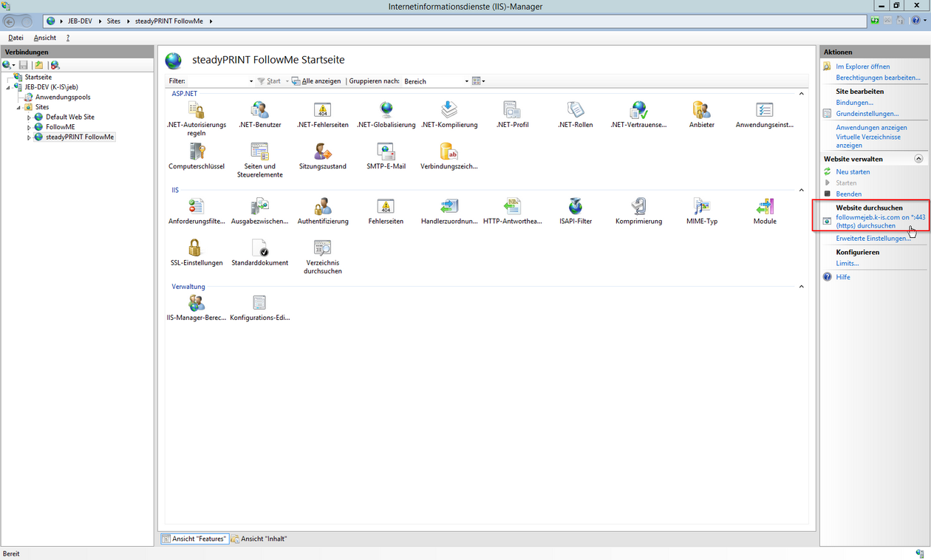Click Neu starten action
The height and width of the screenshot is (560, 931).
pos(853,171)
